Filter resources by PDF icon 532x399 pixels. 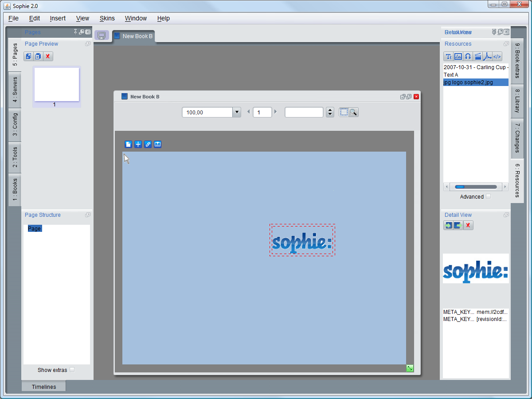tap(488, 56)
